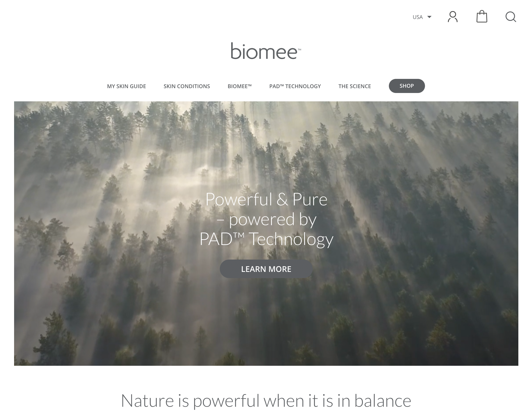The height and width of the screenshot is (416, 532).
Task: Open the shopping bag cart icon
Action: (482, 16)
